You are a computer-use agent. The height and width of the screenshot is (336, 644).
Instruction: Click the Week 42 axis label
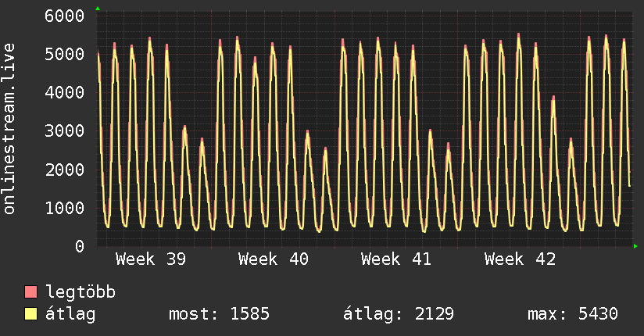[520, 259]
